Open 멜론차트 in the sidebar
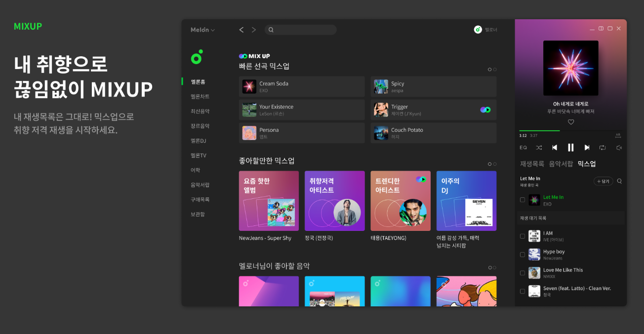 tap(200, 96)
